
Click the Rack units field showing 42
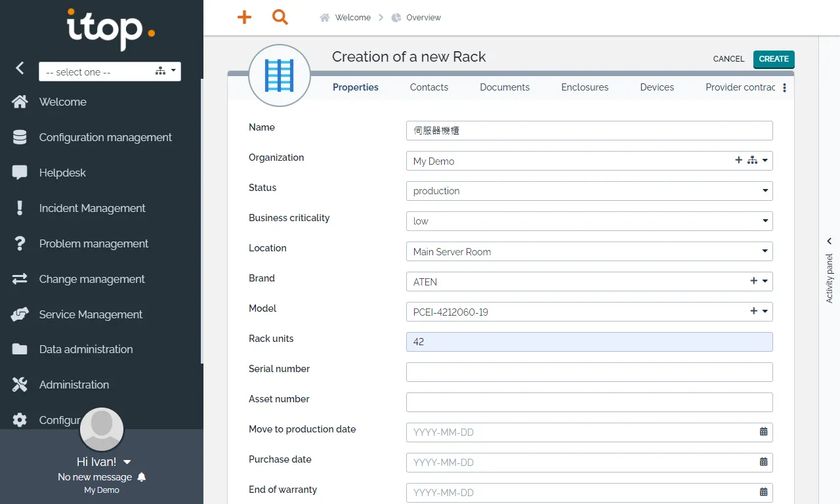pos(589,342)
